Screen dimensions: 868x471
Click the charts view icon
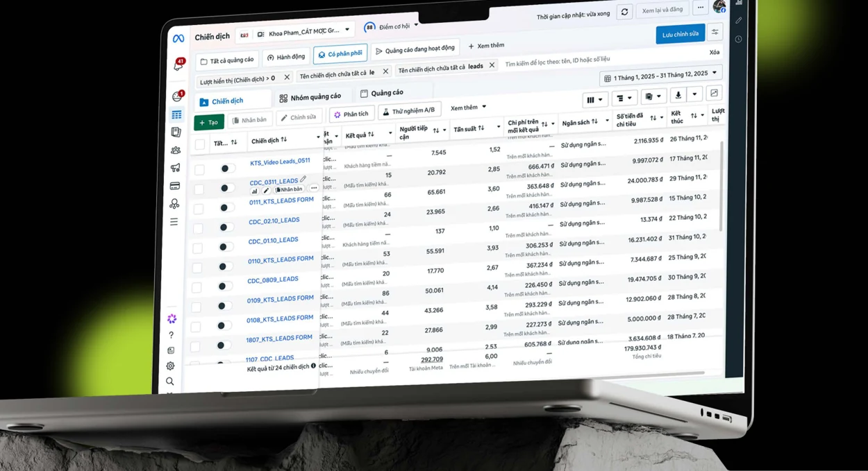[x=714, y=94]
